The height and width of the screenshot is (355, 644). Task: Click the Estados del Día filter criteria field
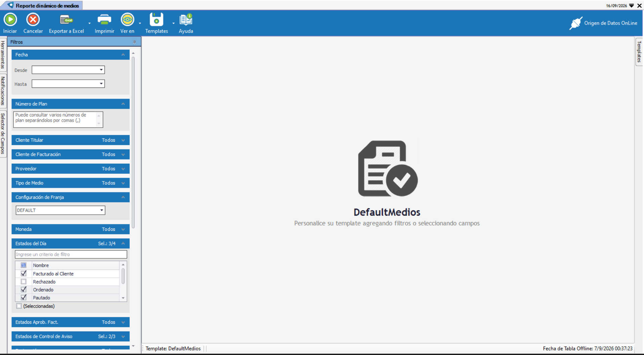[x=71, y=254]
